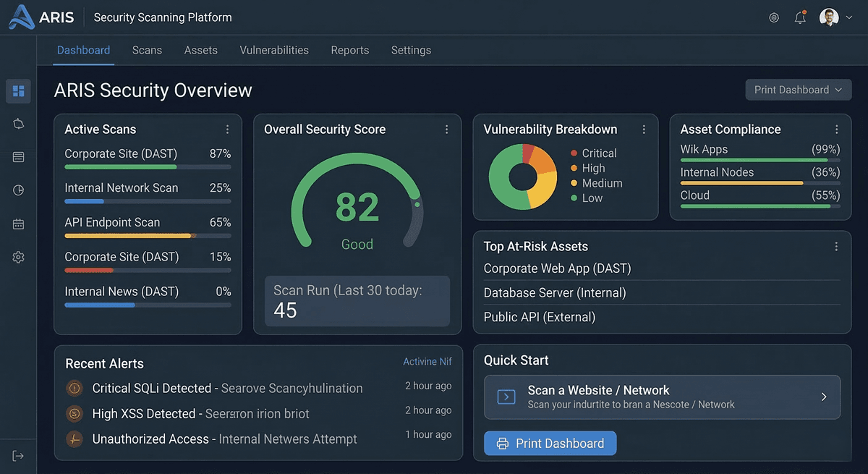Open the list icon in the left sidebar
868x474 pixels.
[x=18, y=156]
